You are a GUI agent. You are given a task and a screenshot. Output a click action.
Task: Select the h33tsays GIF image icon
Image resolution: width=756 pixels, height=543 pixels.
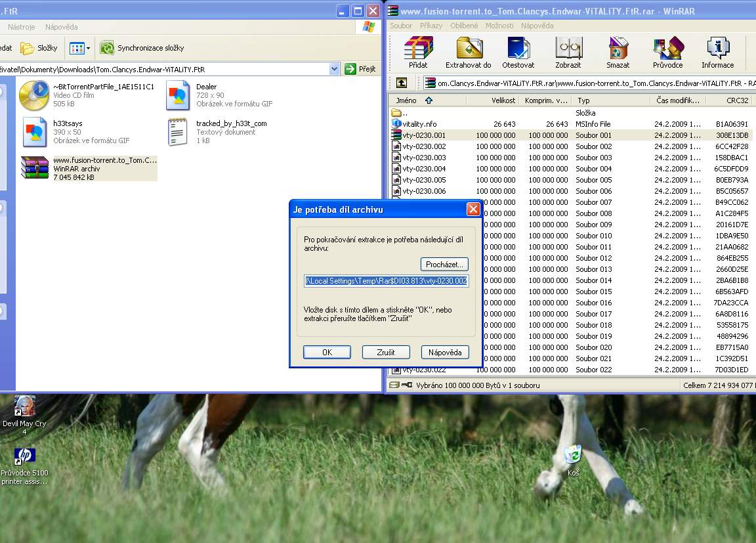35,132
